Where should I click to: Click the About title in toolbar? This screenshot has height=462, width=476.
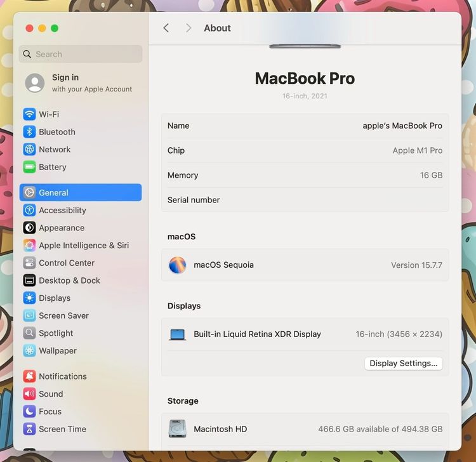click(217, 28)
